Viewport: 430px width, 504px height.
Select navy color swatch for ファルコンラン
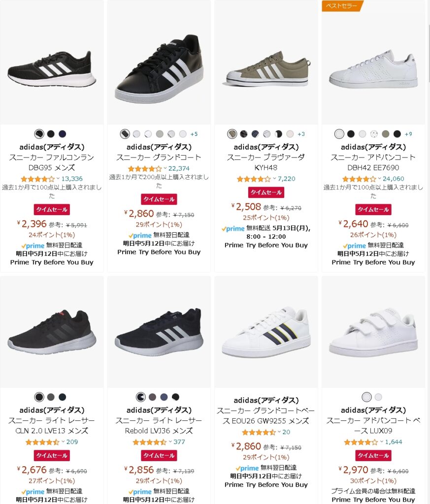(x=63, y=134)
